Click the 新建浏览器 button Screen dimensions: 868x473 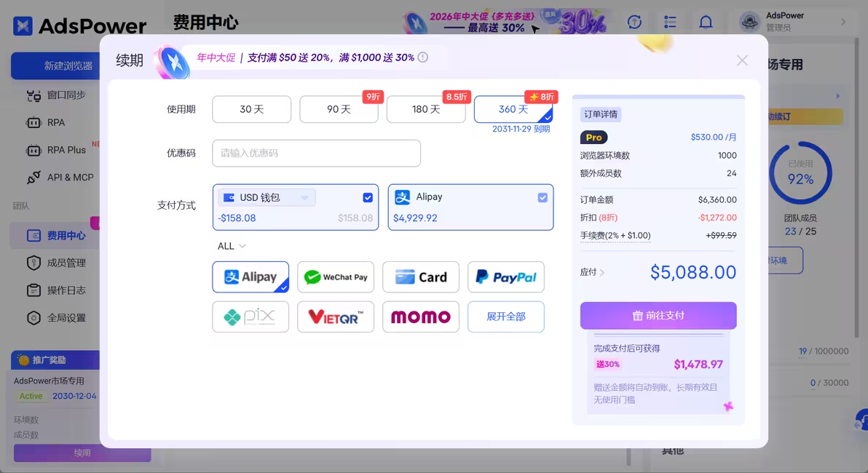click(56, 65)
